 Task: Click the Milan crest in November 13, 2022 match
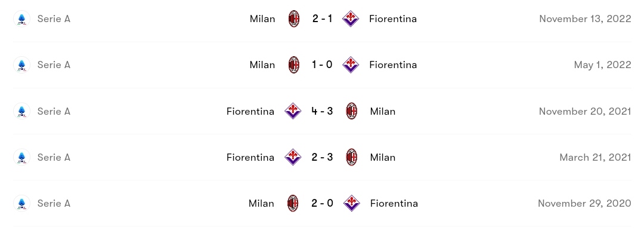coord(293,19)
